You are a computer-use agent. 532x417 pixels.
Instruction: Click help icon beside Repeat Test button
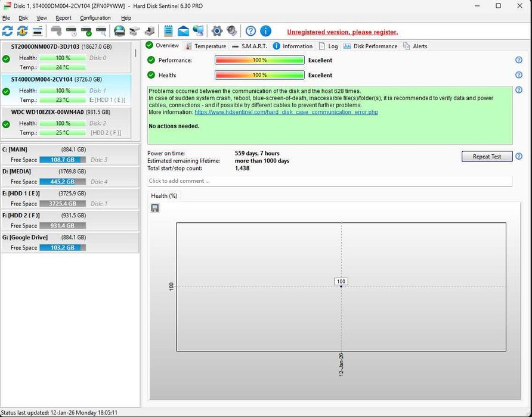(x=519, y=156)
